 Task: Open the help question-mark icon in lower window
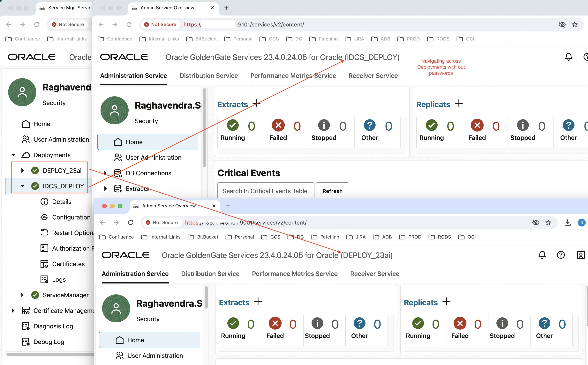[561, 255]
